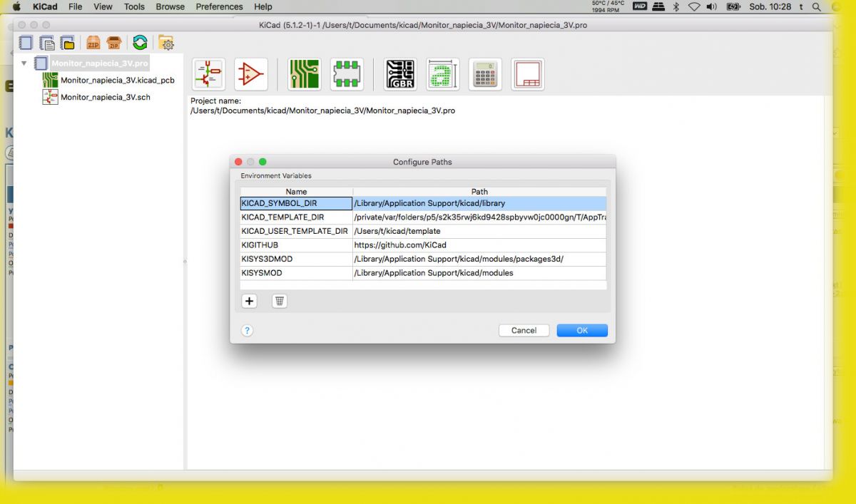This screenshot has width=856, height=504.
Task: Open Spotlight search magnifier
Action: (816, 6)
